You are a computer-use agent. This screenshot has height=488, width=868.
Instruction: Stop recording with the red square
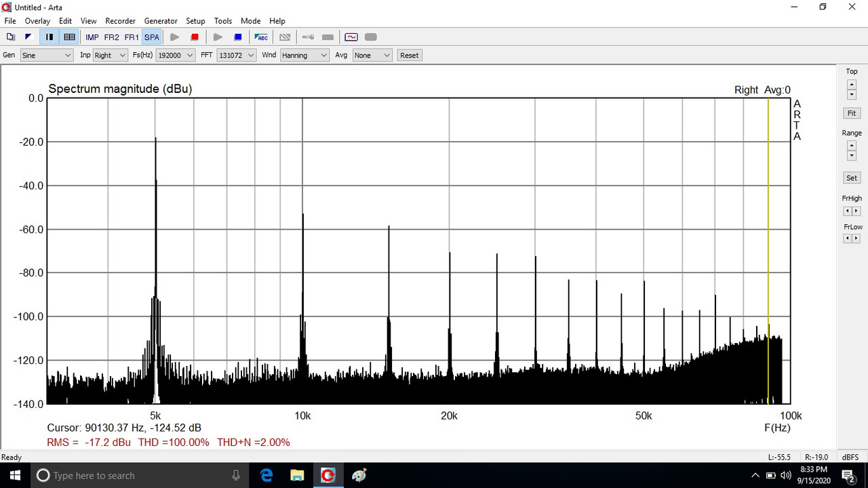coord(195,37)
